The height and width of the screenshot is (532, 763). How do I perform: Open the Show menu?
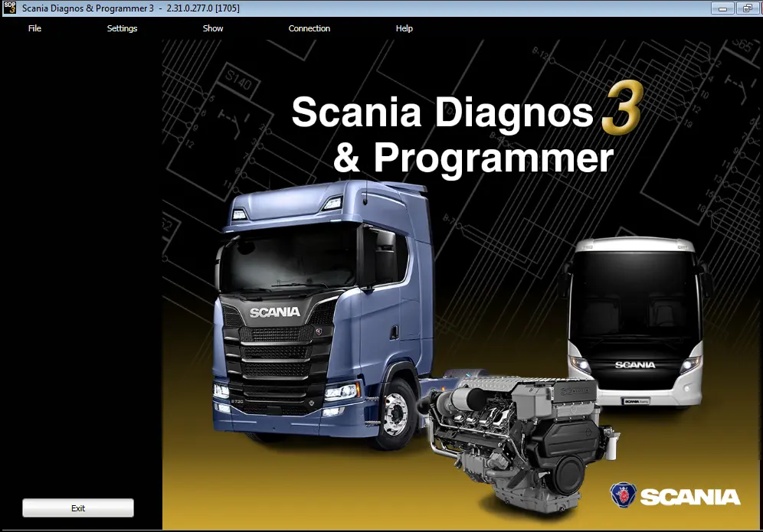[x=213, y=28]
